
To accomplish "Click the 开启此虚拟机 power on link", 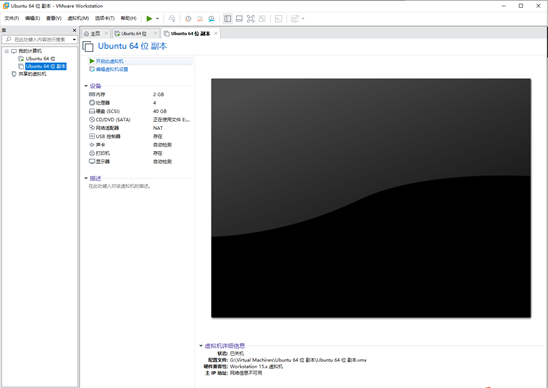I will [x=109, y=61].
